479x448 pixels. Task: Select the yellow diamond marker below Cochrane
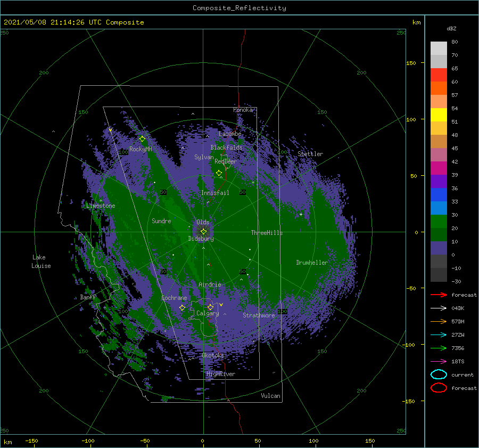click(x=182, y=308)
